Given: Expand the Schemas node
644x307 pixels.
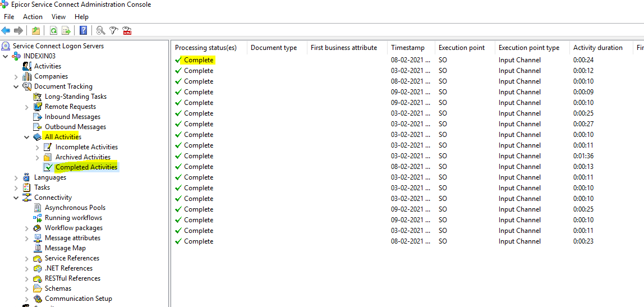Looking at the screenshot, I should 27,288.
